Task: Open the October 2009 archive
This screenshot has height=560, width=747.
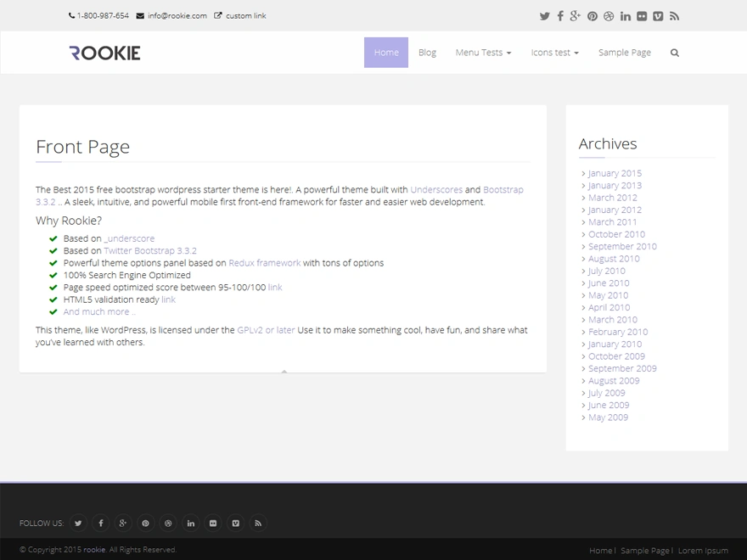Action: tap(616, 356)
